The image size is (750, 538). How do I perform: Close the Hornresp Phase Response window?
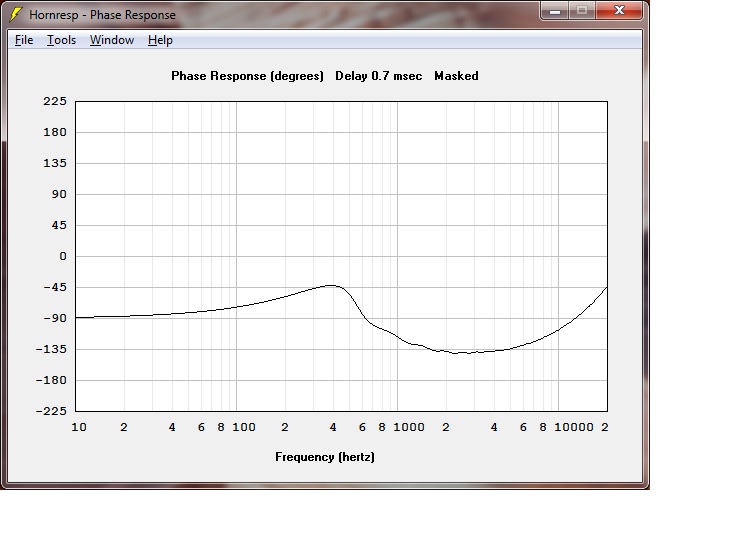tap(619, 11)
